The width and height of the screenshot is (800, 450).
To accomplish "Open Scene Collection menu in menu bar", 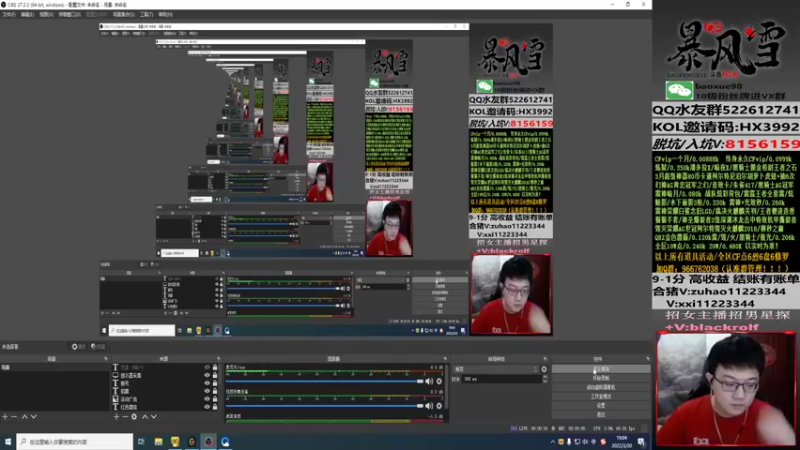I will click(x=123, y=14).
